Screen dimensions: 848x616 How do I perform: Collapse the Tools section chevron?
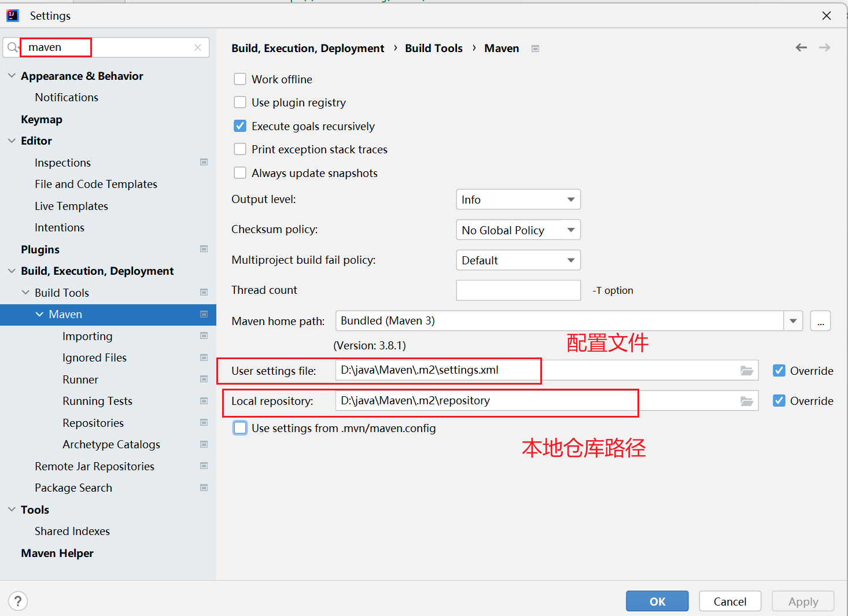[x=12, y=510]
